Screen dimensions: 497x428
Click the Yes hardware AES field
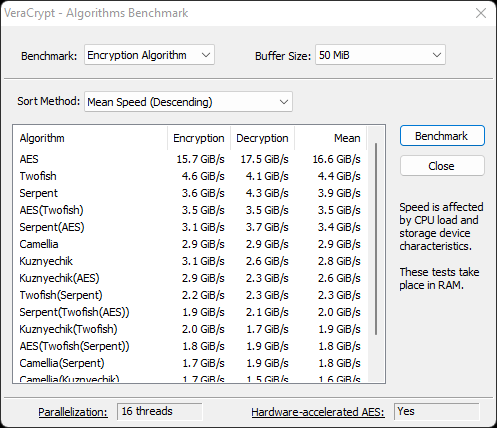coord(437,411)
